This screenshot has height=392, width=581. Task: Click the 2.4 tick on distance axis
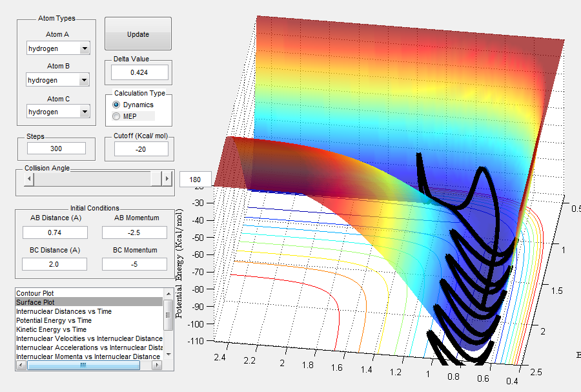[219, 357]
